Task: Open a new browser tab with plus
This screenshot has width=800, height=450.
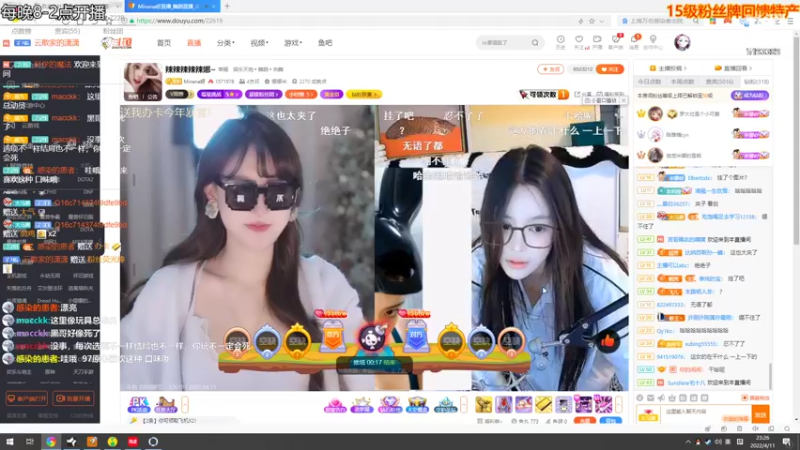Action: point(227,6)
